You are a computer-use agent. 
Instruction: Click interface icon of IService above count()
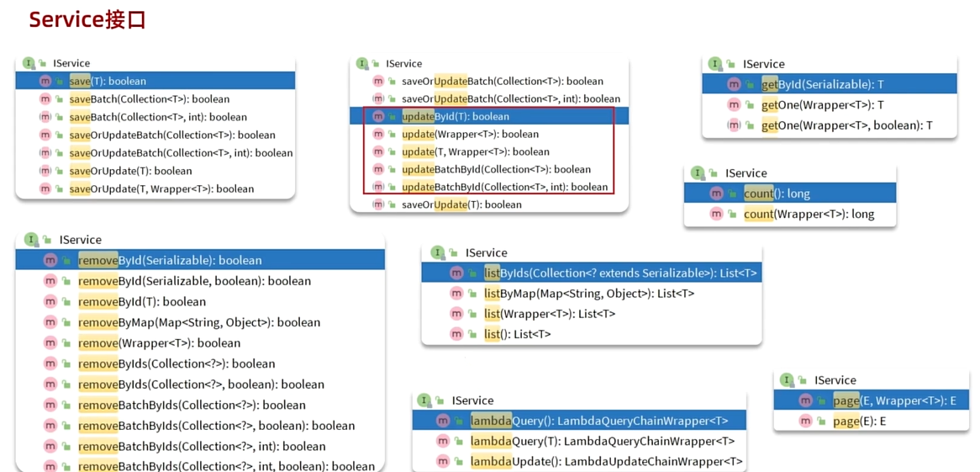pyautogui.click(x=698, y=173)
